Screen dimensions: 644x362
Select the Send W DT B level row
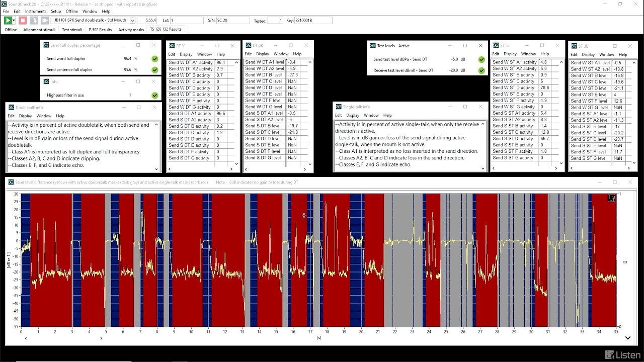coord(276,75)
